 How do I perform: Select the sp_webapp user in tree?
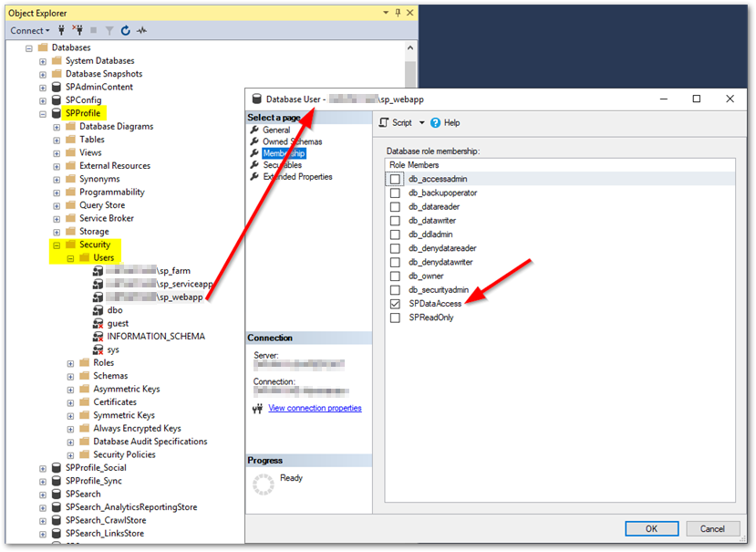click(x=154, y=297)
